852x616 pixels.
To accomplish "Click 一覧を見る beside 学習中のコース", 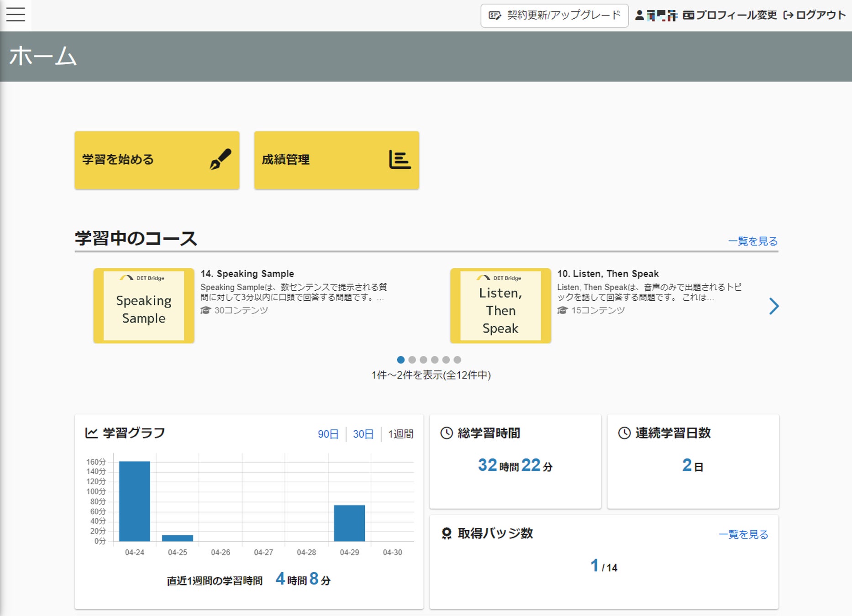I will (x=753, y=241).
